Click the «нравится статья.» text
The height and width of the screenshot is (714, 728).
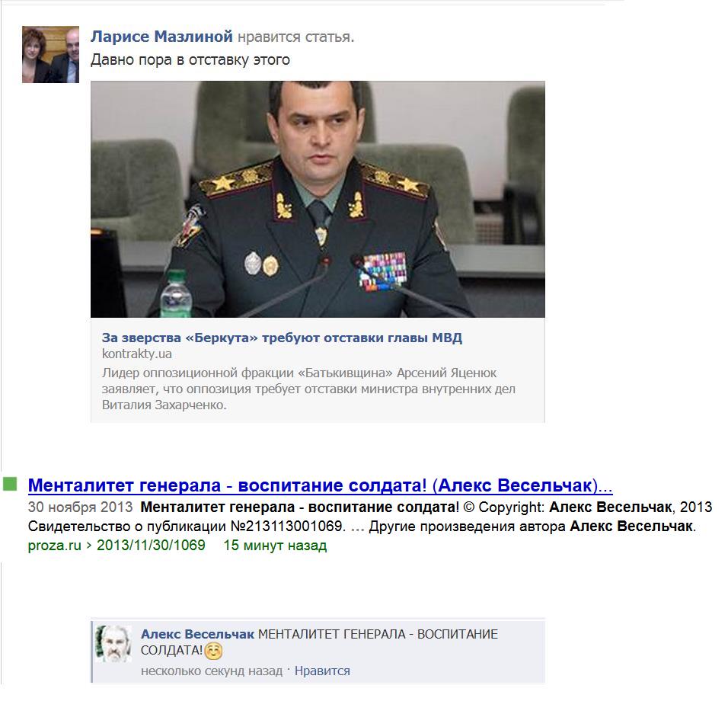coord(296,37)
